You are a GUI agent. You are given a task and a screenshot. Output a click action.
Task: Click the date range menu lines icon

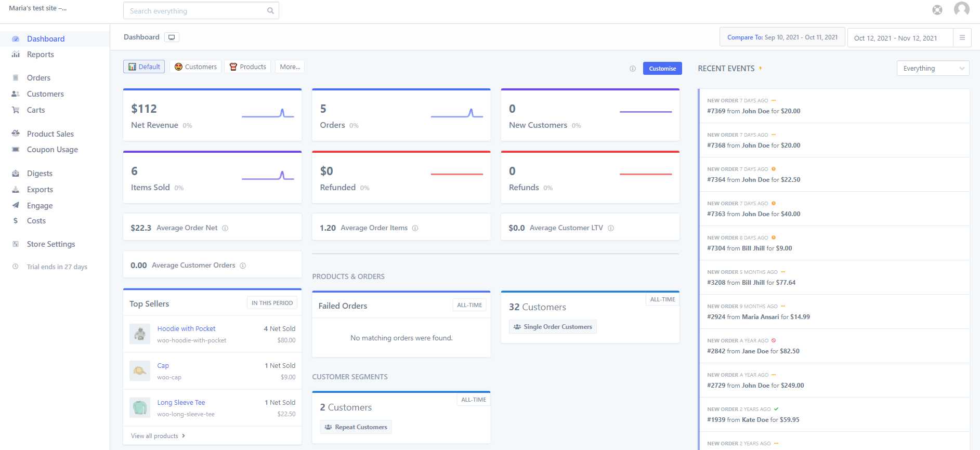point(962,38)
